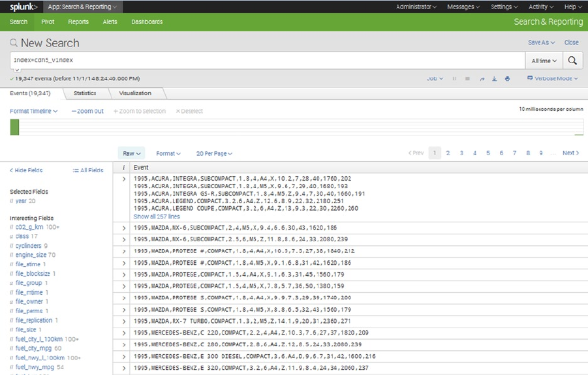The image size is (588, 375).
Task: Switch to Visualization tab
Action: [x=135, y=93]
